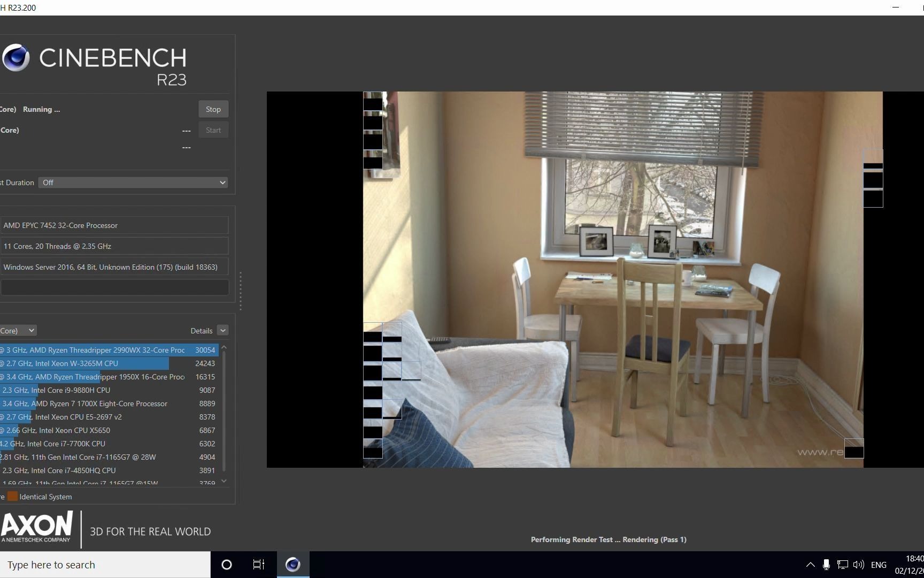Open the network tray icon
Image resolution: width=924 pixels, height=578 pixels.
click(843, 565)
